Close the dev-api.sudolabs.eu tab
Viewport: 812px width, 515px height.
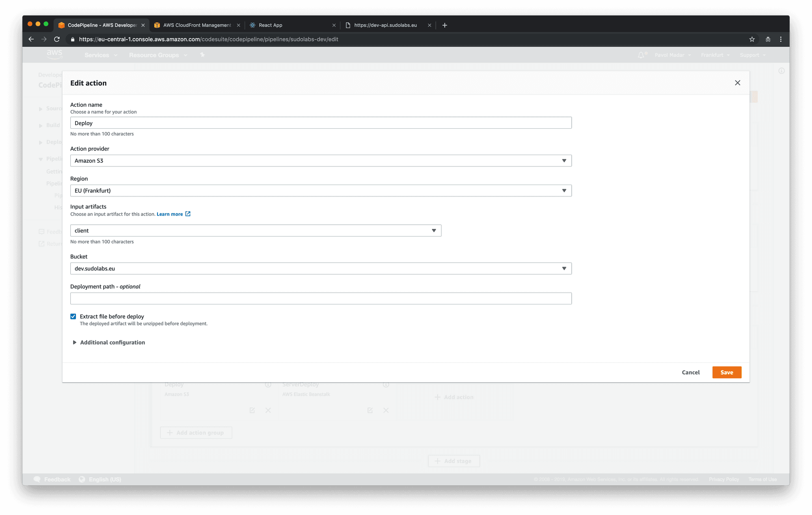coord(429,25)
